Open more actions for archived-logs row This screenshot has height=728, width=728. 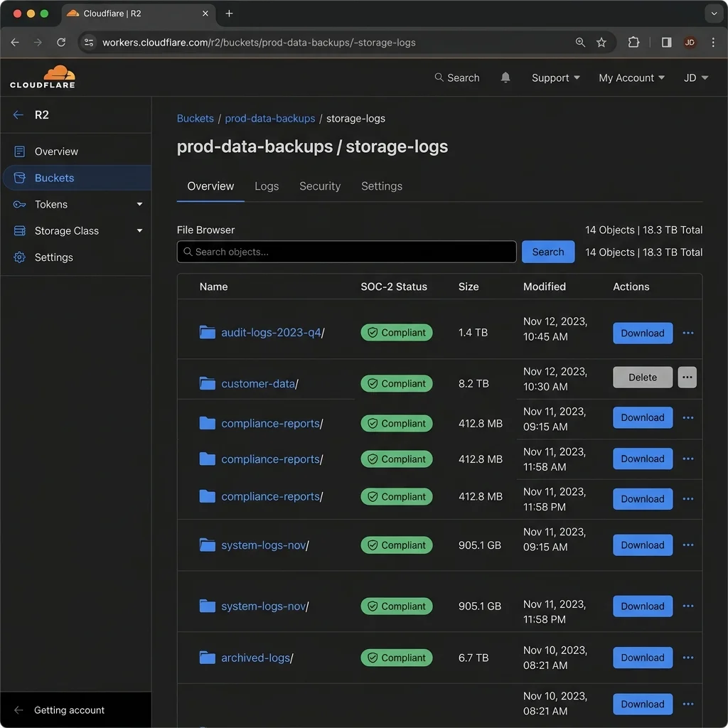click(x=687, y=658)
